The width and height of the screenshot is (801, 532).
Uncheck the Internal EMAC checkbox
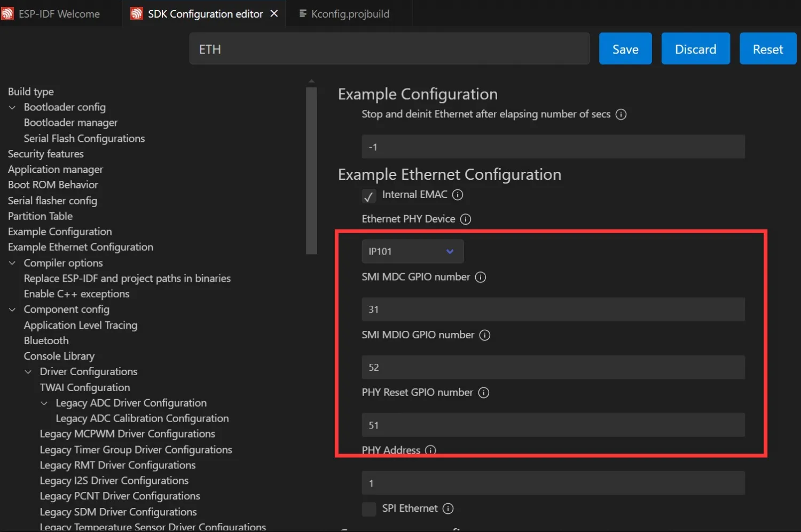point(368,196)
